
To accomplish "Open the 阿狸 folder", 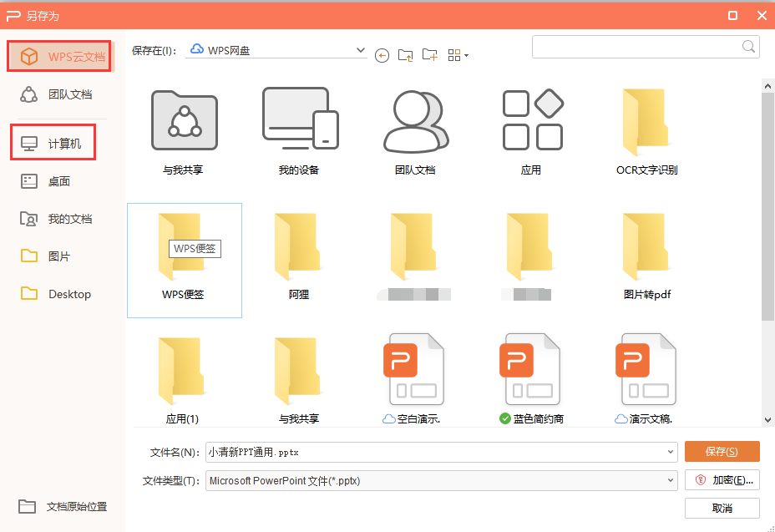I will click(x=298, y=256).
